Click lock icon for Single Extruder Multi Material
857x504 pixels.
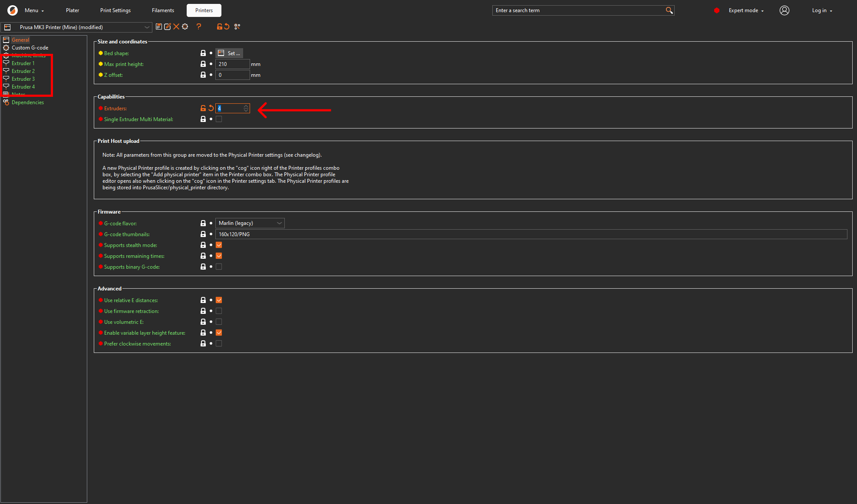point(203,119)
